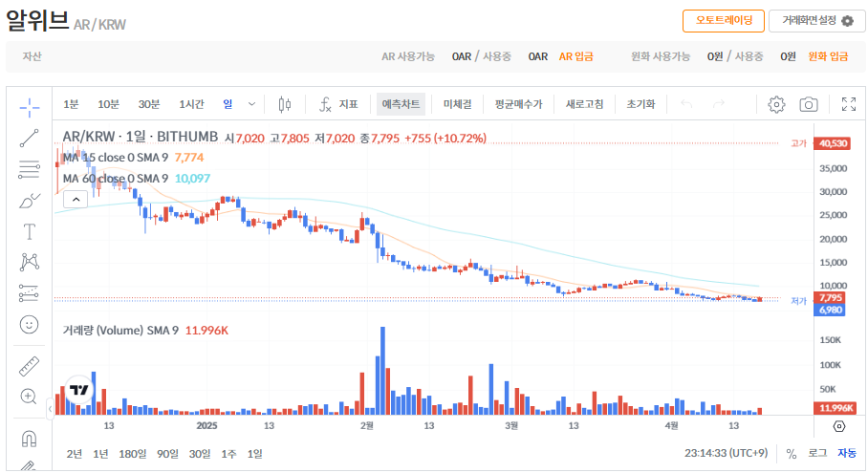The height and width of the screenshot is (473, 868).
Task: Click the 초기화 reset button
Action: pos(640,104)
